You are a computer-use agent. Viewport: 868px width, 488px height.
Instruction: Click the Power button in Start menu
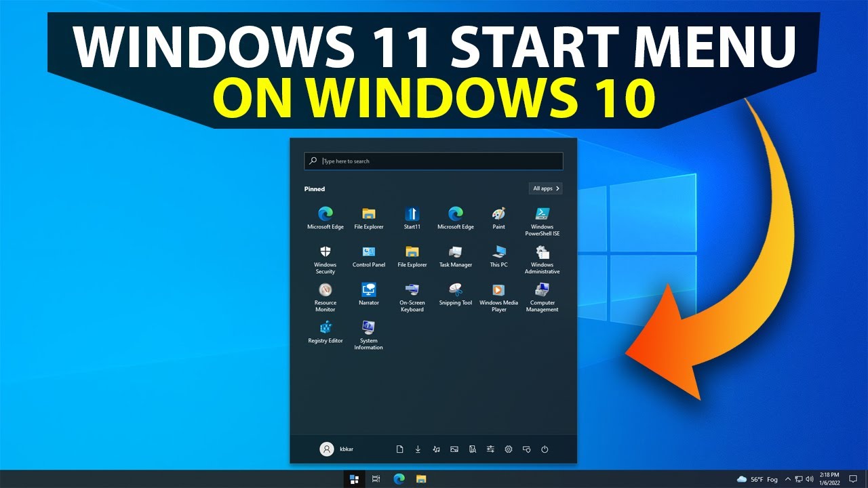pyautogui.click(x=545, y=449)
